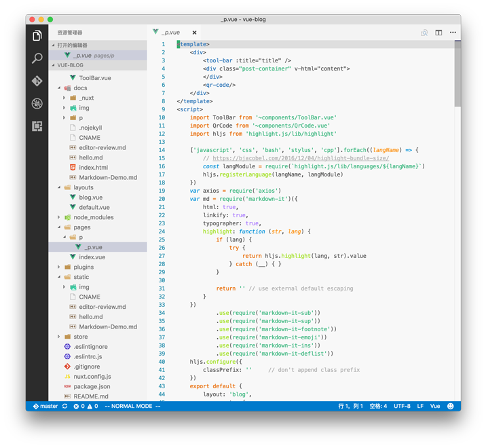486x448 pixels.
Task: Open the Explorer view in activity bar
Action: (x=37, y=36)
